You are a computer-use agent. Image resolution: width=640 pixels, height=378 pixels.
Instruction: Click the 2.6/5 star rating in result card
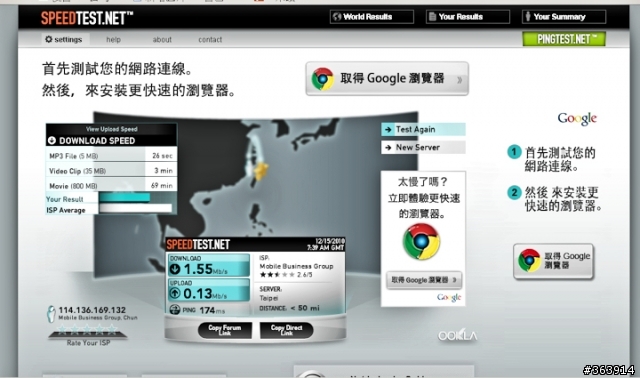tap(286, 275)
